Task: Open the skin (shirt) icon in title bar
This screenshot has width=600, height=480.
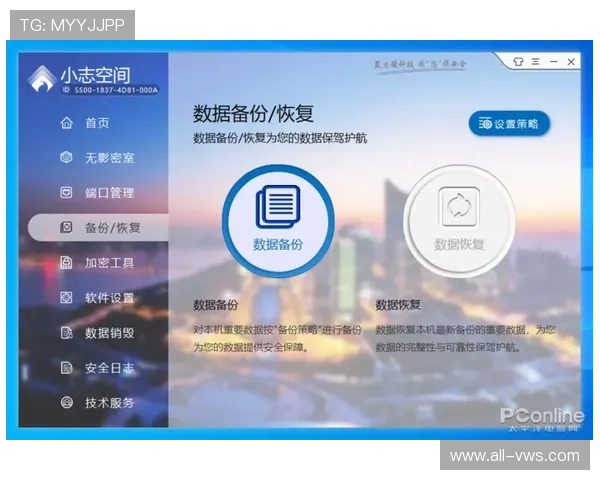Action: [518, 62]
